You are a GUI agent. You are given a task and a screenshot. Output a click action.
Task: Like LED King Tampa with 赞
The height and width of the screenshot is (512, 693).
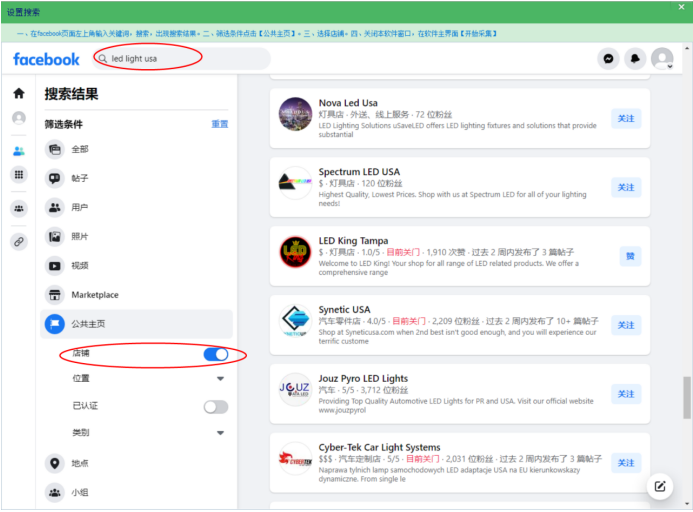630,256
